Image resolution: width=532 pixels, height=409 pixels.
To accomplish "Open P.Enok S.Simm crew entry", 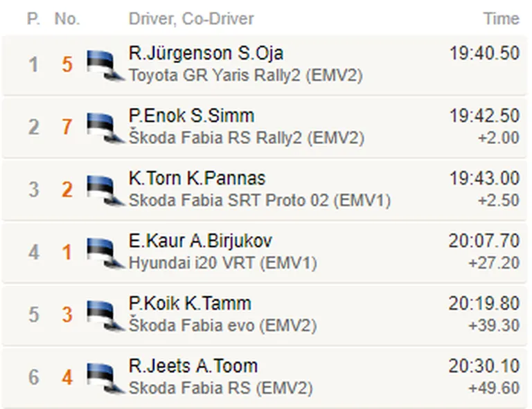I will pyautogui.click(x=191, y=116).
